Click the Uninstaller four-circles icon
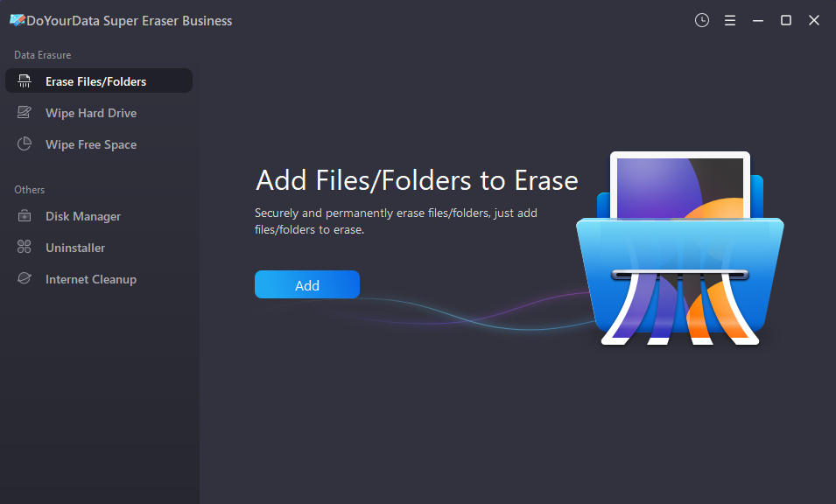The image size is (836, 504). point(25,247)
